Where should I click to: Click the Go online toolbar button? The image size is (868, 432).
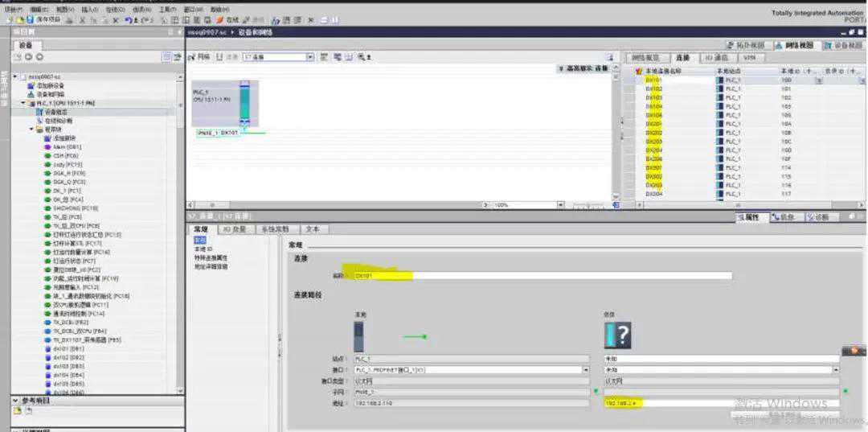click(227, 19)
